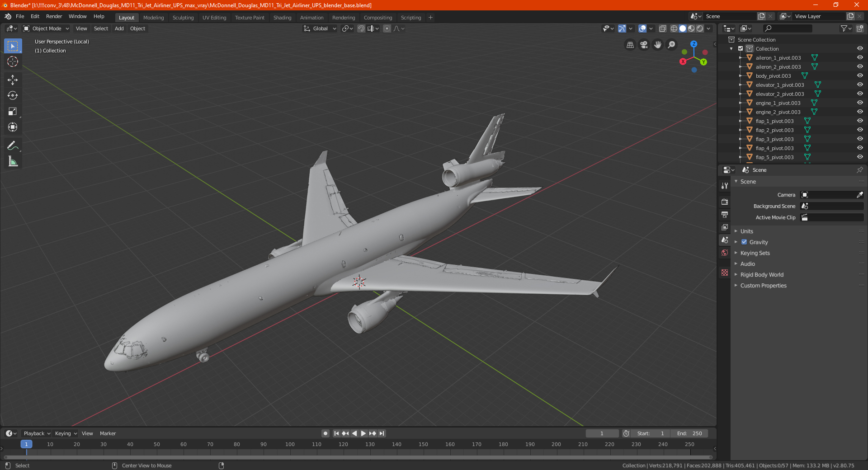Hide aileron_1_pivot.003 with eye icon
This screenshot has height=470, width=868.
point(860,57)
